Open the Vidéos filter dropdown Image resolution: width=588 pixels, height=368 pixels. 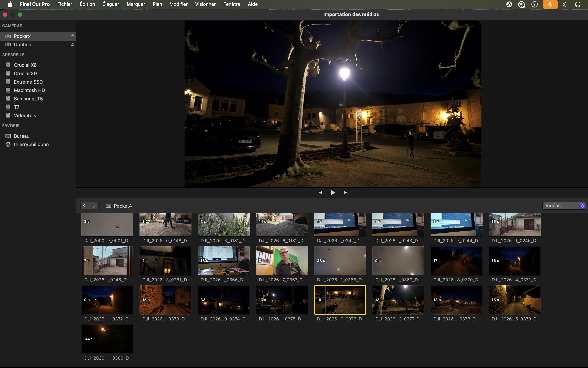[564, 206]
